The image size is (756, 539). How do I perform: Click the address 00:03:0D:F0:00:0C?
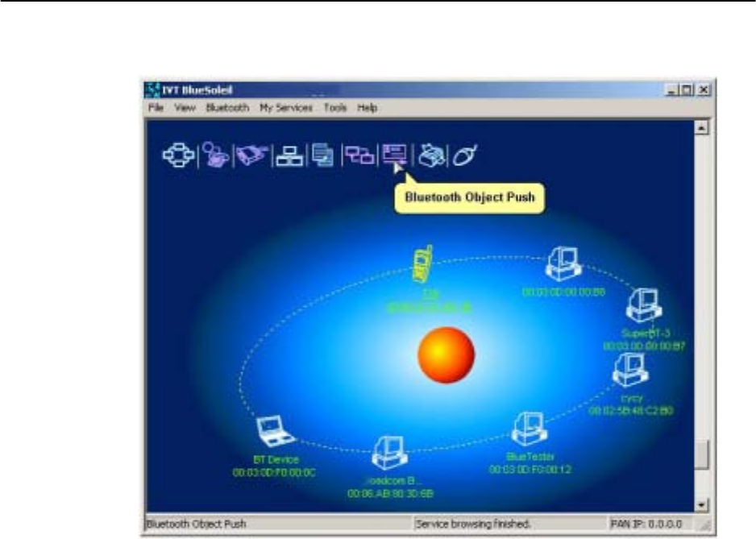click(x=274, y=473)
